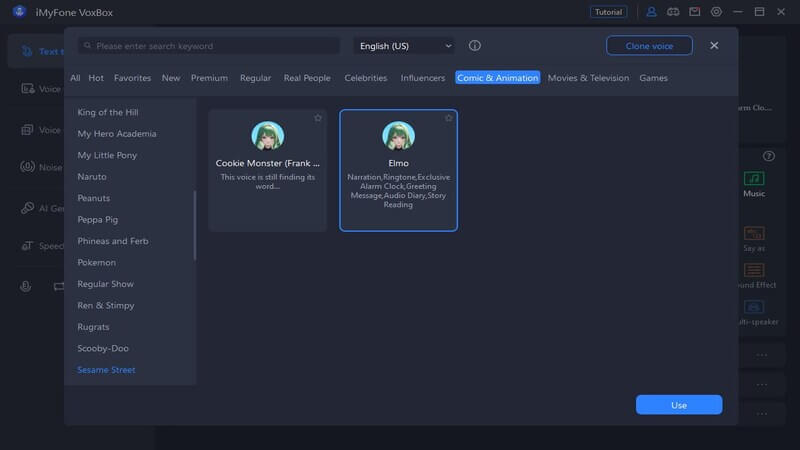Select Rugrats category
Image resolution: width=800 pixels, height=450 pixels.
pyautogui.click(x=93, y=327)
